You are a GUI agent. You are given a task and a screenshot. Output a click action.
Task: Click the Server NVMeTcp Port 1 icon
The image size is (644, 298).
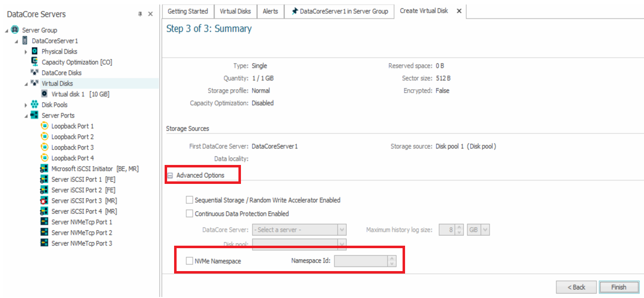pos(44,222)
